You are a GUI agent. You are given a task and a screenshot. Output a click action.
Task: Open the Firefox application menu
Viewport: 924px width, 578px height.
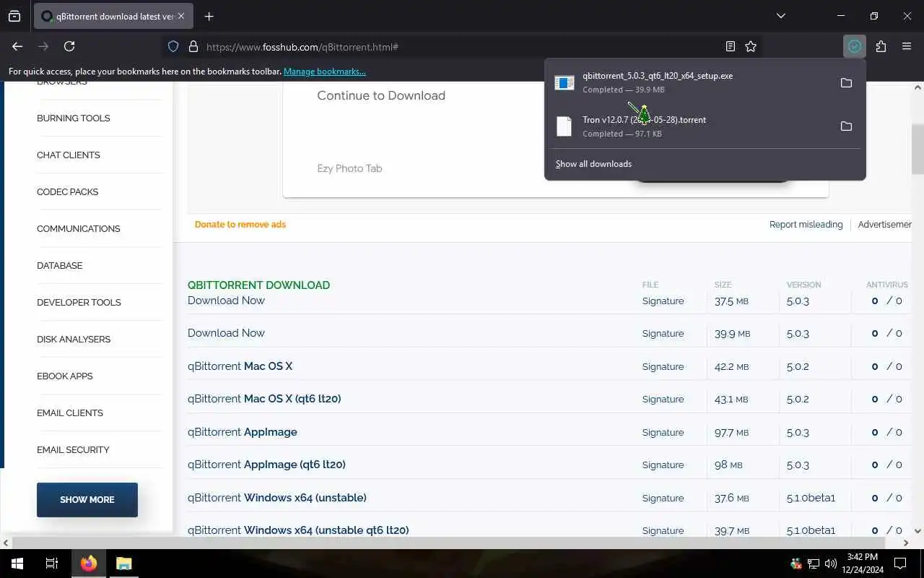pyautogui.click(x=907, y=46)
